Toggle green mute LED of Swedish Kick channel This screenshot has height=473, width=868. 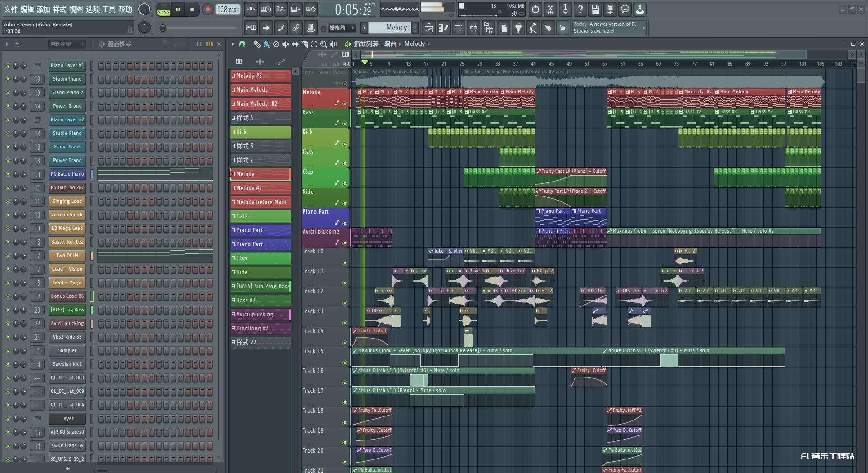click(x=8, y=364)
